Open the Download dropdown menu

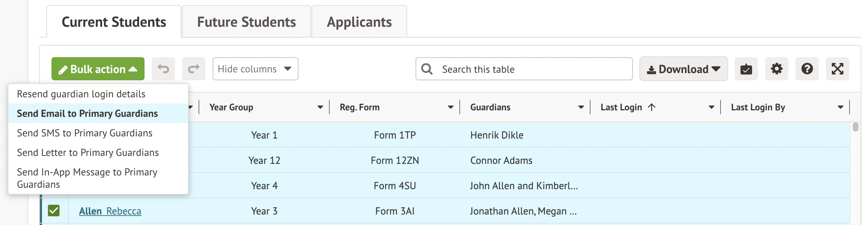pos(683,69)
